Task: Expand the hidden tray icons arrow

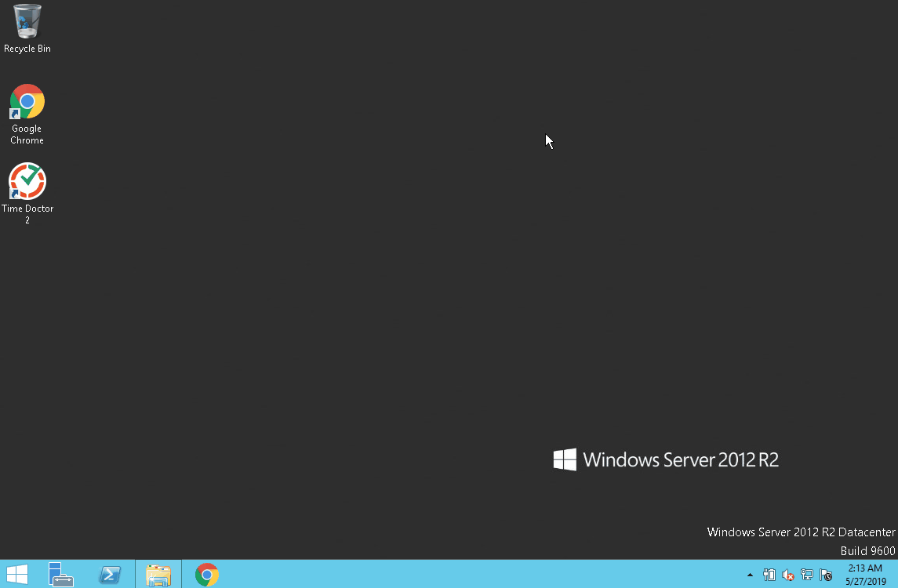Action: [750, 575]
